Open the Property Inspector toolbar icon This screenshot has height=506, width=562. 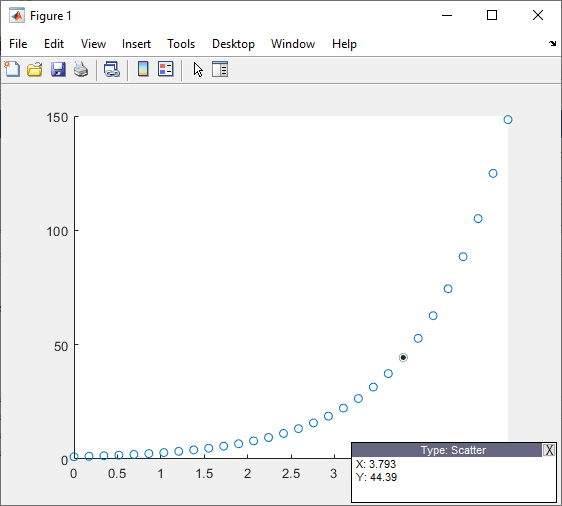tap(220, 69)
